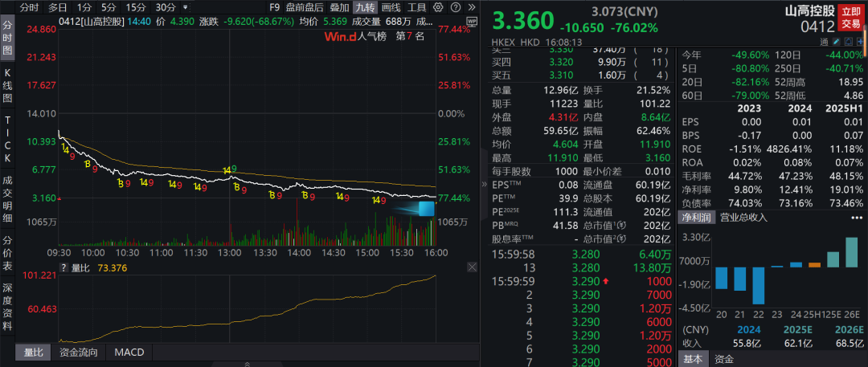This screenshot has width=868, height=367.
Task: Click the 买五 bid row price 3.310
Action: pyautogui.click(x=561, y=75)
